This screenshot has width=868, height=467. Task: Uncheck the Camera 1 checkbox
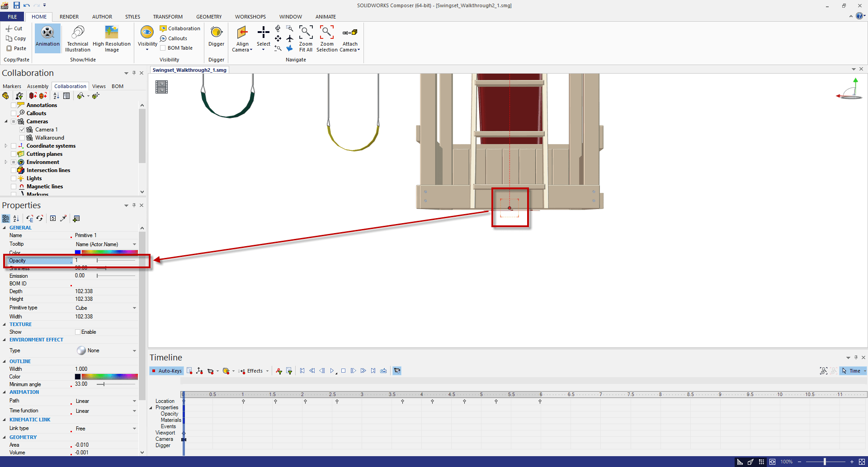point(22,130)
